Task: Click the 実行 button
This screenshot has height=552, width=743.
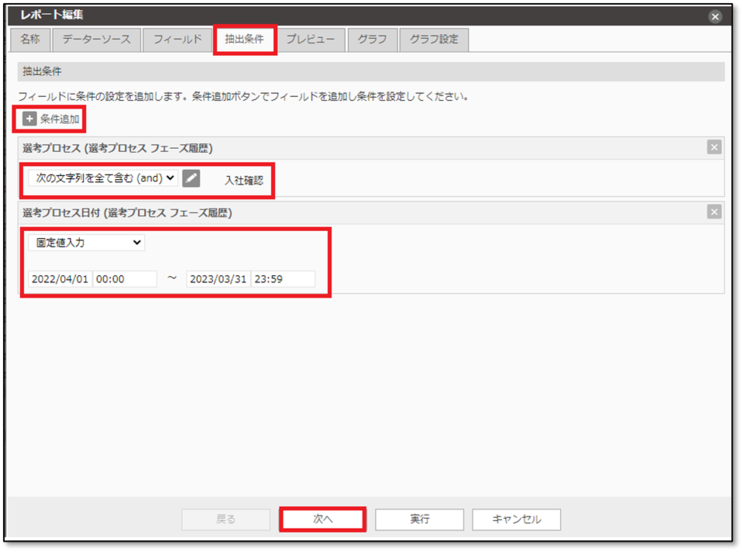Action: tap(419, 519)
